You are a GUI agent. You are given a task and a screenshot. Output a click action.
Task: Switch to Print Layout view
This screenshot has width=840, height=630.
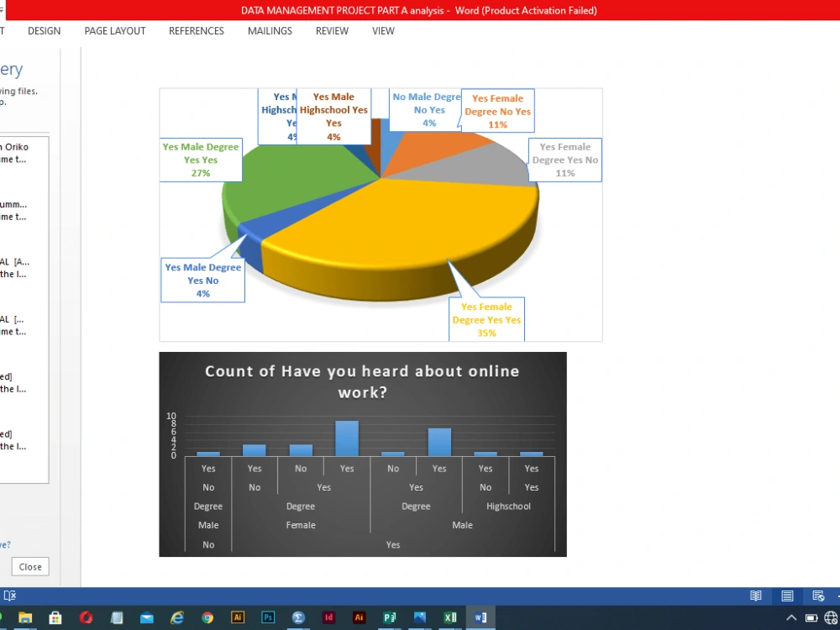pos(787,596)
